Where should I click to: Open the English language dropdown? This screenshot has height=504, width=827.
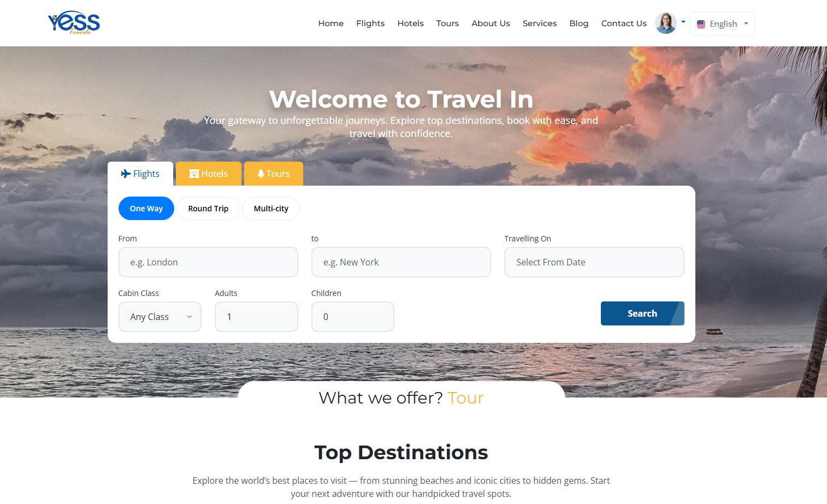pos(723,24)
